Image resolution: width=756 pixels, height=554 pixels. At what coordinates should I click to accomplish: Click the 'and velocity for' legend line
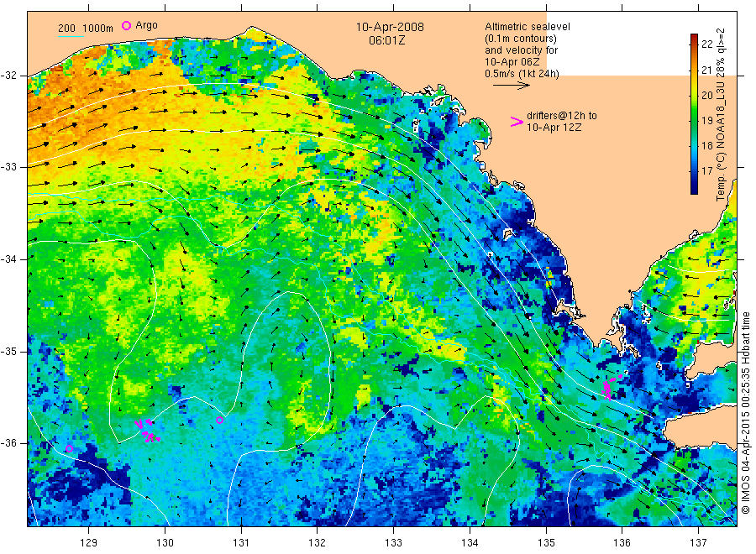click(521, 50)
